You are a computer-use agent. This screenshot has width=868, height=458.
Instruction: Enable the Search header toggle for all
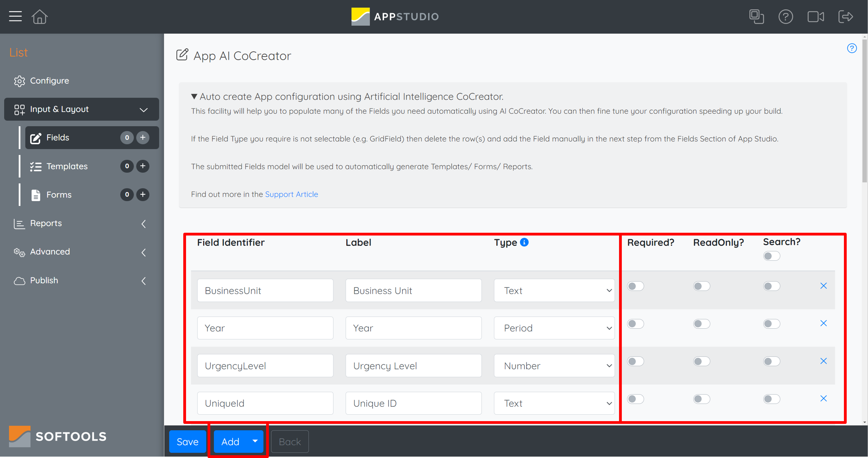tap(772, 256)
